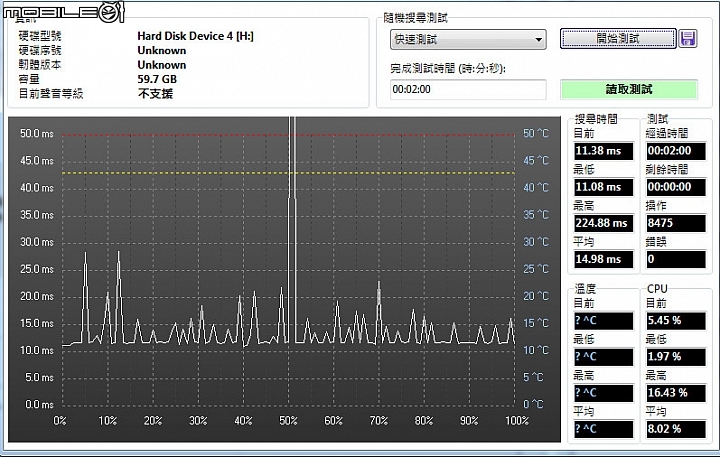Click the 不支援 acoustic level value
The height and width of the screenshot is (457, 720).
pyautogui.click(x=155, y=94)
